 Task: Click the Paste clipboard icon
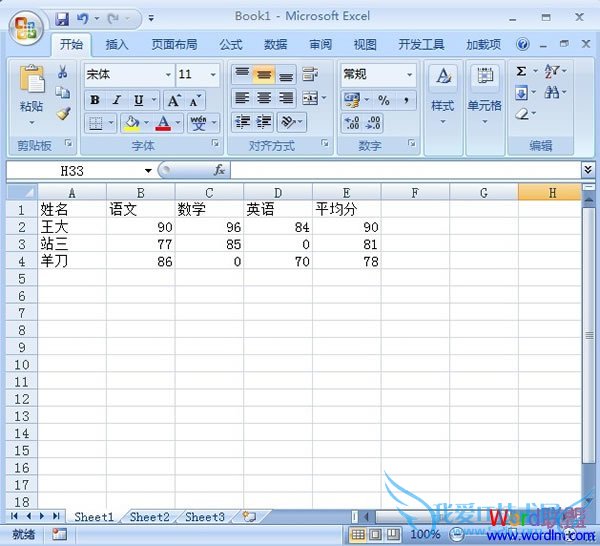click(32, 79)
